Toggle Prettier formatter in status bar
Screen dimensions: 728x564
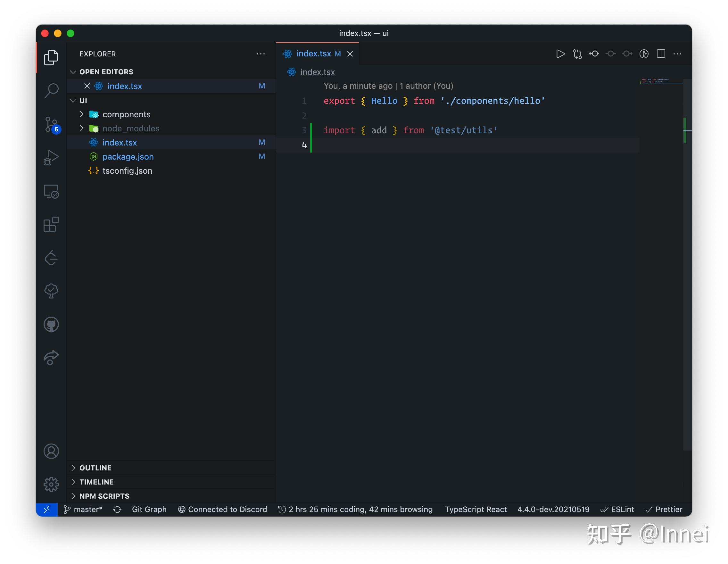664,509
